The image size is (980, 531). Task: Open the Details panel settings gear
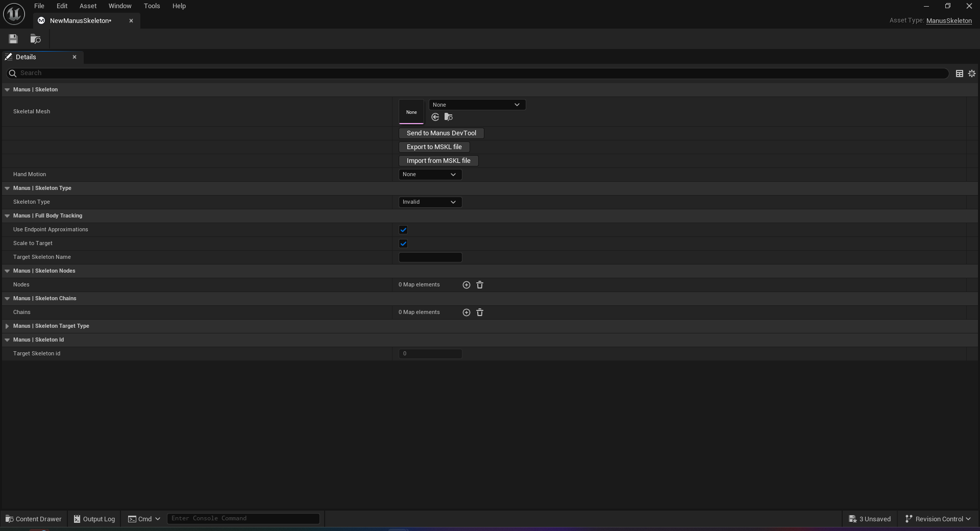point(972,74)
